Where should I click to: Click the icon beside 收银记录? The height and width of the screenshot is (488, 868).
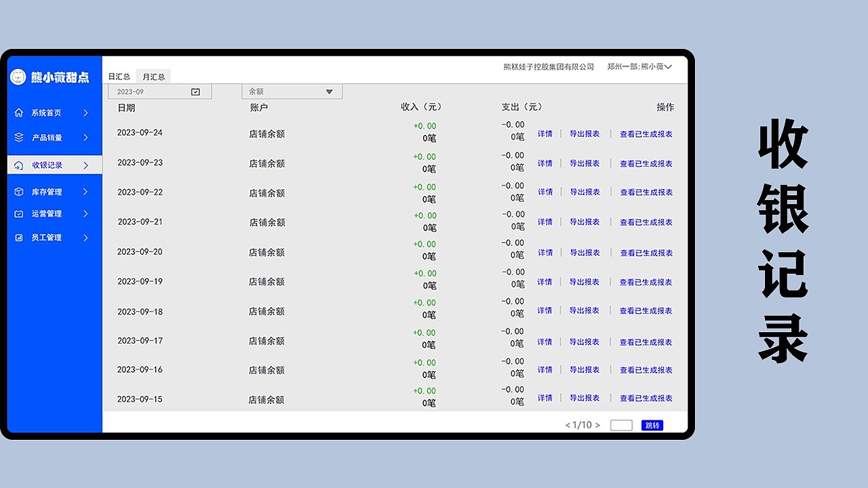point(19,165)
